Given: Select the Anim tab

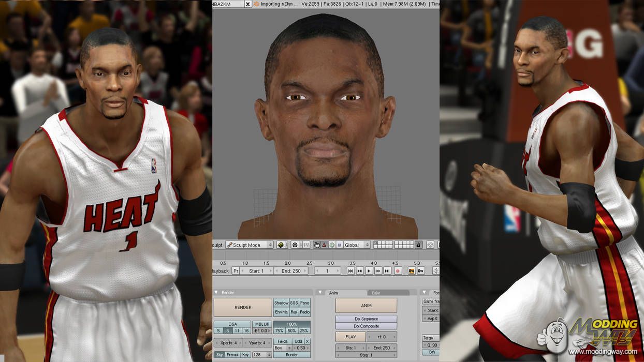Looking at the screenshot, I should coord(333,293).
